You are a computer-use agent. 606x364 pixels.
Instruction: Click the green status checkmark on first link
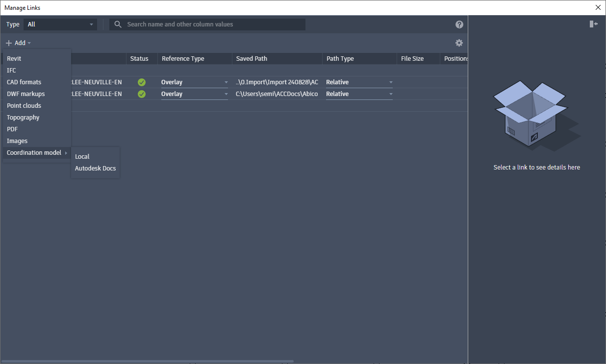click(x=142, y=82)
